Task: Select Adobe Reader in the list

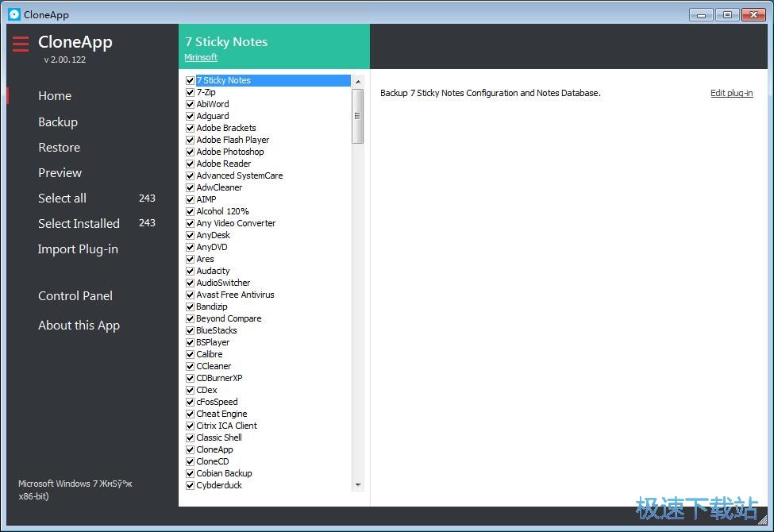Action: pyautogui.click(x=224, y=164)
